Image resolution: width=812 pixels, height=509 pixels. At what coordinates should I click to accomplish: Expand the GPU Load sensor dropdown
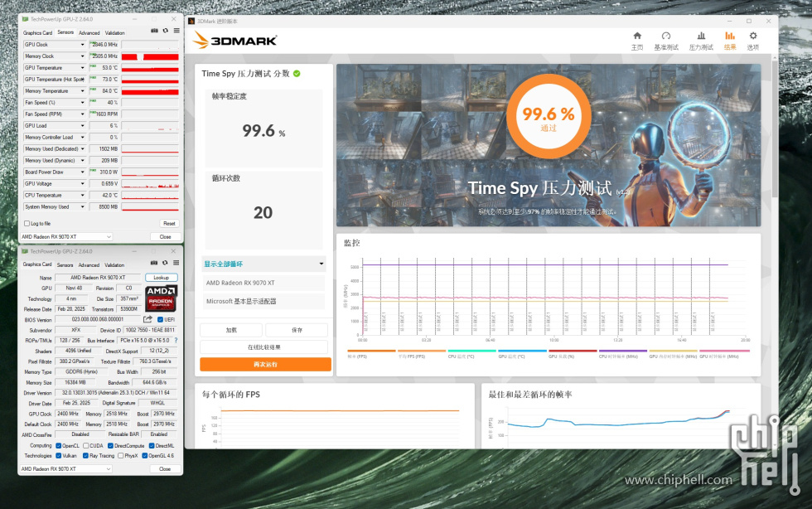click(82, 125)
